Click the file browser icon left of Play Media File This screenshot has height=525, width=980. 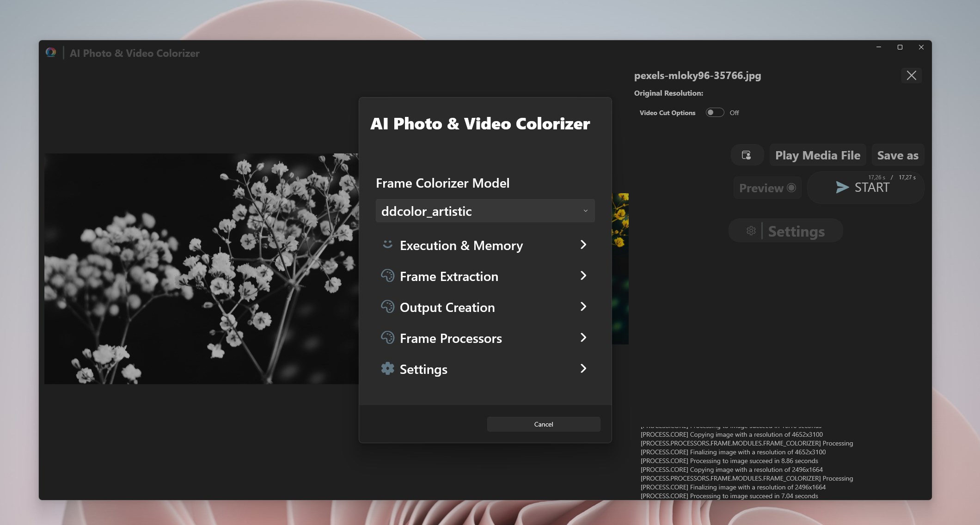(x=747, y=155)
